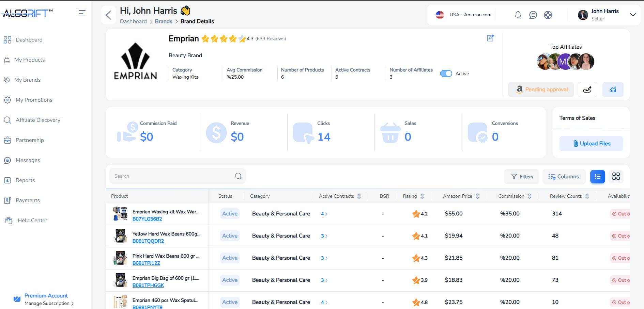Screen dimensions: 644x309
Task: Open Affiliate Discovery in the sidebar
Action: [x=38, y=120]
